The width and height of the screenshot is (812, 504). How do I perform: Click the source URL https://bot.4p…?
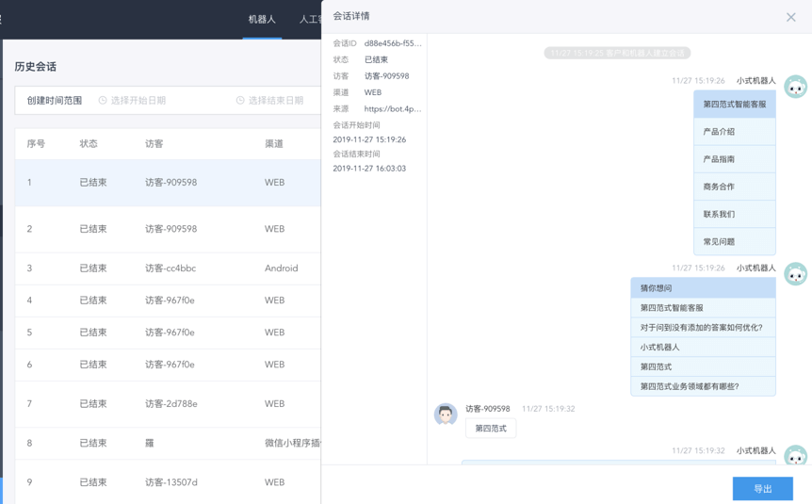tap(393, 108)
